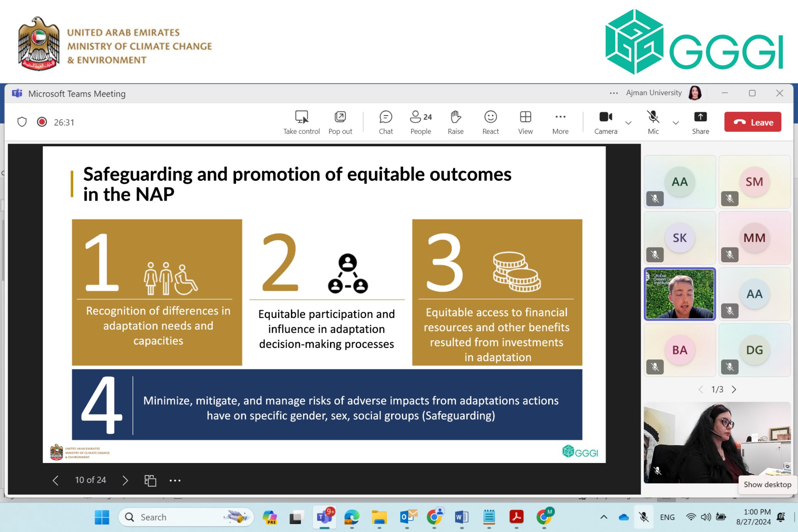Toggle system microphone mute in tray
Image resolution: width=798 pixels, height=532 pixels.
(x=643, y=517)
